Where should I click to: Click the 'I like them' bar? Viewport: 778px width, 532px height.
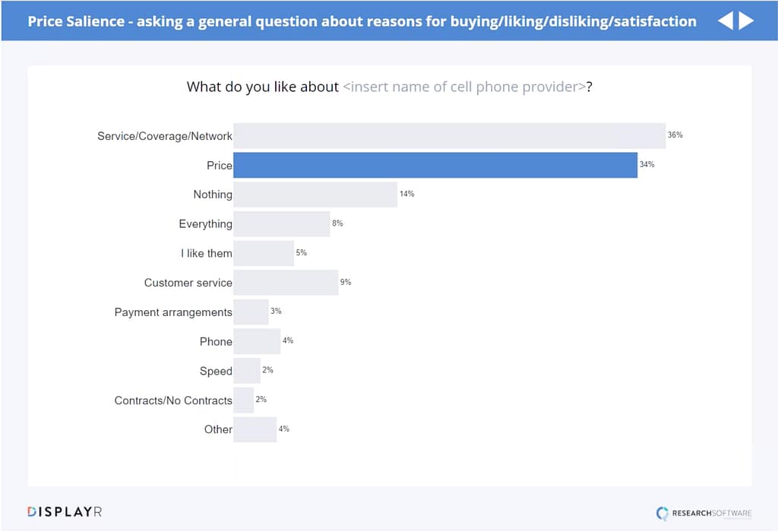point(264,253)
